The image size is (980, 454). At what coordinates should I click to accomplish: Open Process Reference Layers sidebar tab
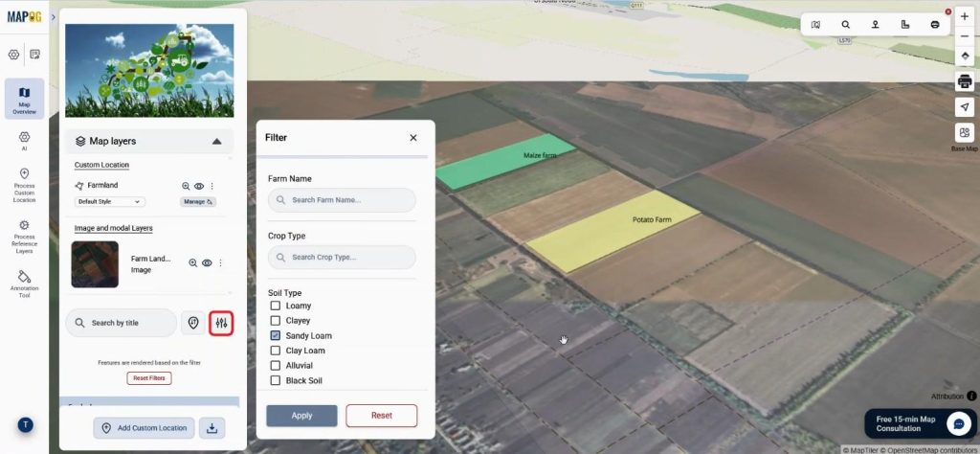tap(24, 237)
